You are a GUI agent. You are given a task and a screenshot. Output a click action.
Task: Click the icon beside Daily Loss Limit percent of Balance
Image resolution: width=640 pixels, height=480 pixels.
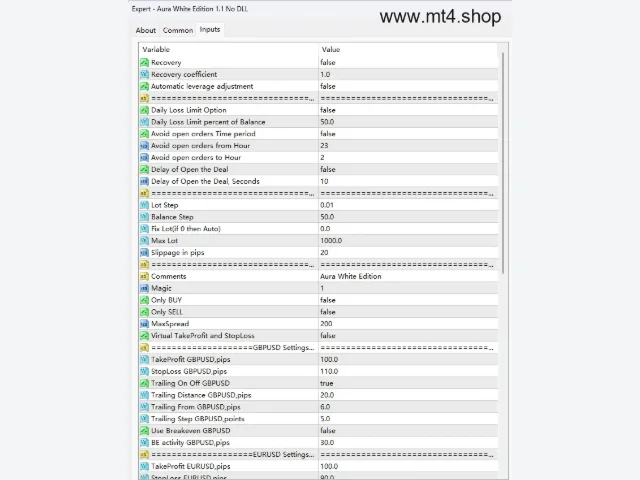(144, 122)
